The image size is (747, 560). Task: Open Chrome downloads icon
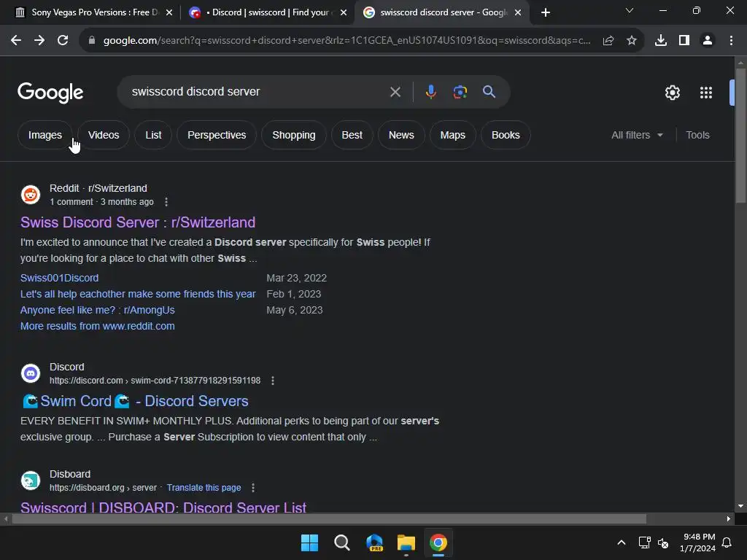pos(661,41)
